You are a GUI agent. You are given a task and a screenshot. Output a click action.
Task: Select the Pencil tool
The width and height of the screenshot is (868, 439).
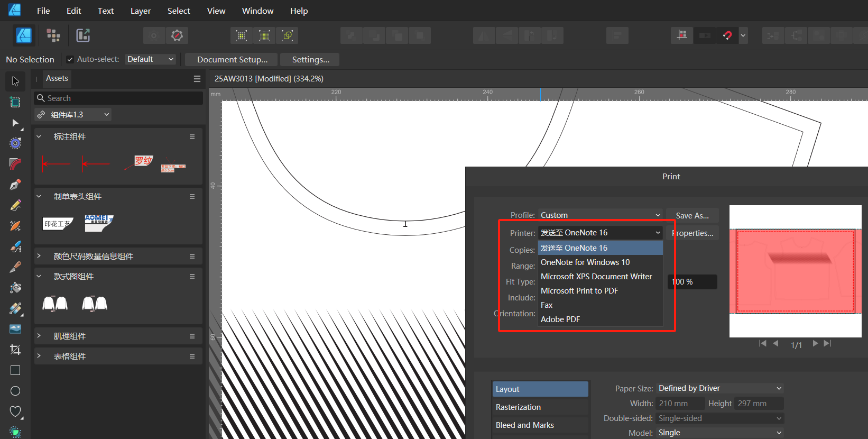(x=15, y=205)
